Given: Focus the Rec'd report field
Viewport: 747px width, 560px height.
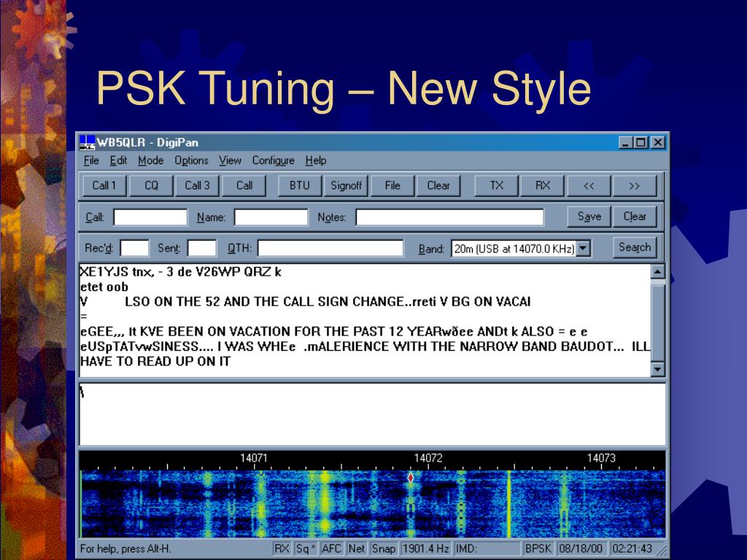Looking at the screenshot, I should click(x=134, y=248).
